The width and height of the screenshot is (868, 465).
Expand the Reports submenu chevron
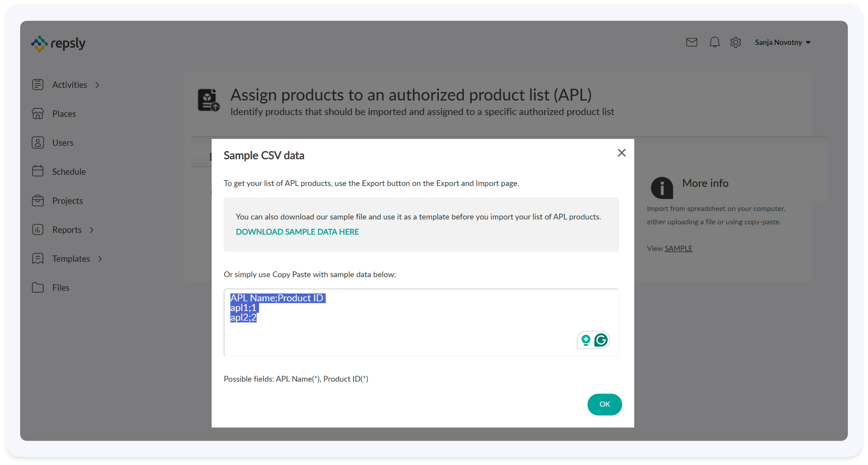click(92, 230)
